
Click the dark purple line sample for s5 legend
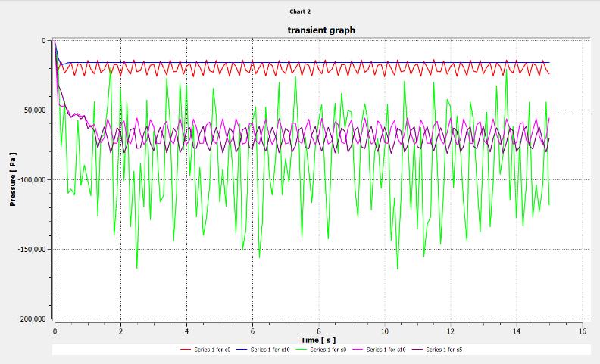coord(417,350)
